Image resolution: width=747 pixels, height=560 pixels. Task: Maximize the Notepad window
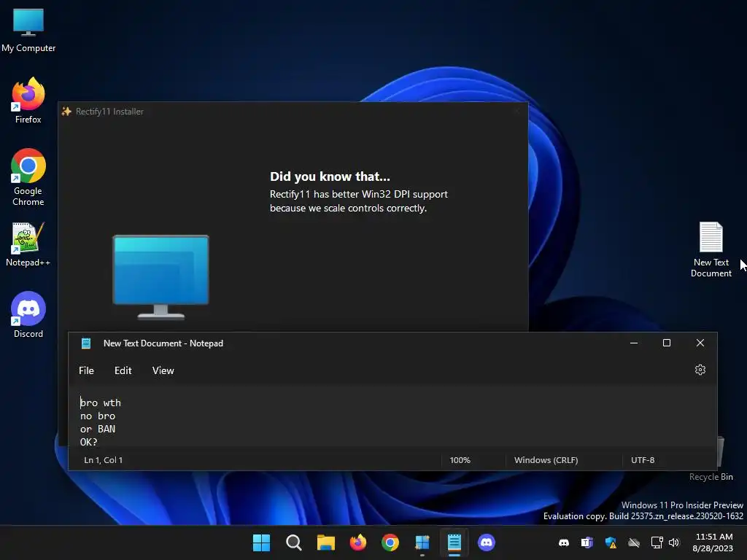point(667,343)
